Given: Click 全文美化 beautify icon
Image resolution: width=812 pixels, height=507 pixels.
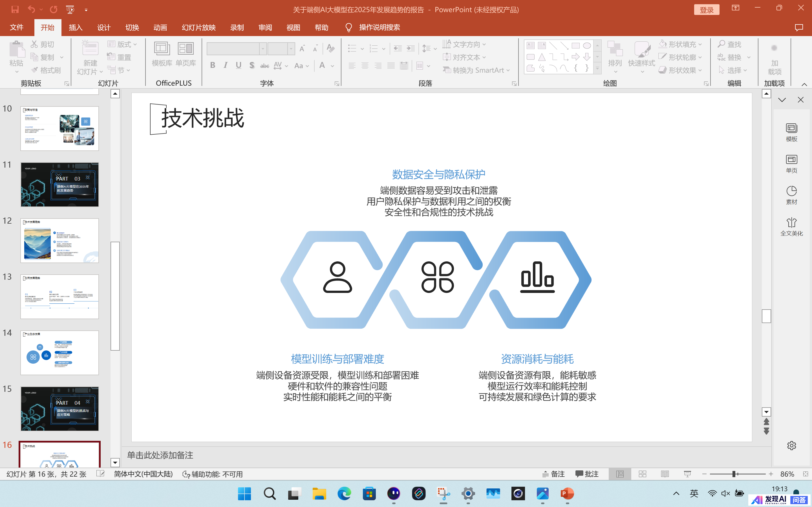Looking at the screenshot, I should (x=791, y=227).
